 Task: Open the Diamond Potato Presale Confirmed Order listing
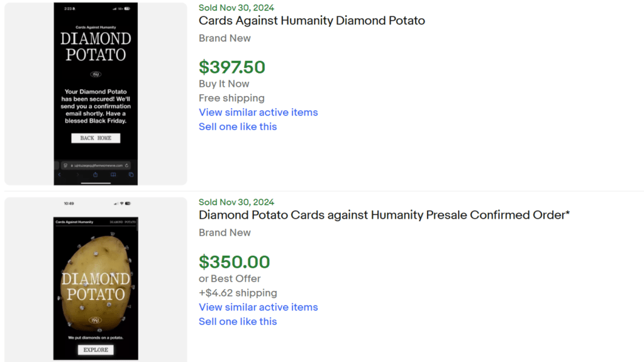click(384, 215)
